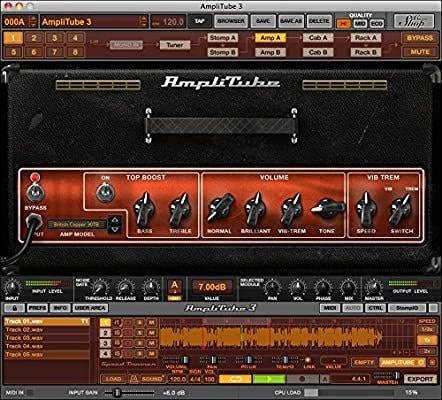
Task: Open the BROWSER
Action: point(231,21)
